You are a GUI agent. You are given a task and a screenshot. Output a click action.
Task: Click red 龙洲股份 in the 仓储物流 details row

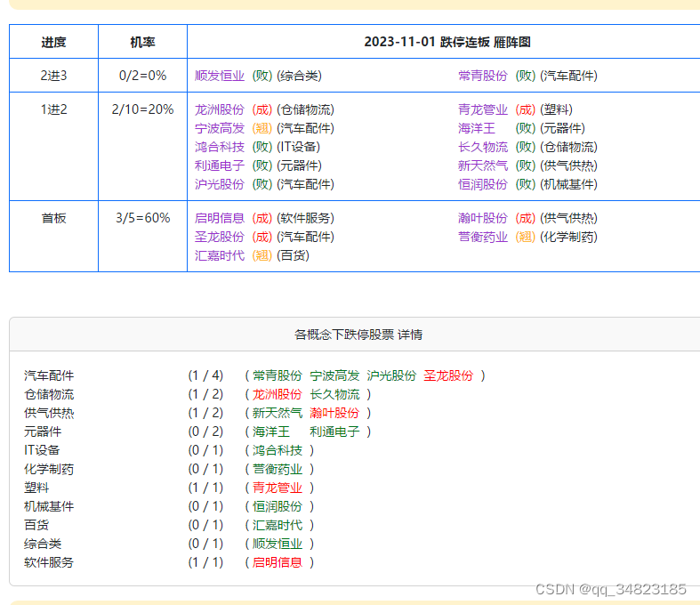278,394
